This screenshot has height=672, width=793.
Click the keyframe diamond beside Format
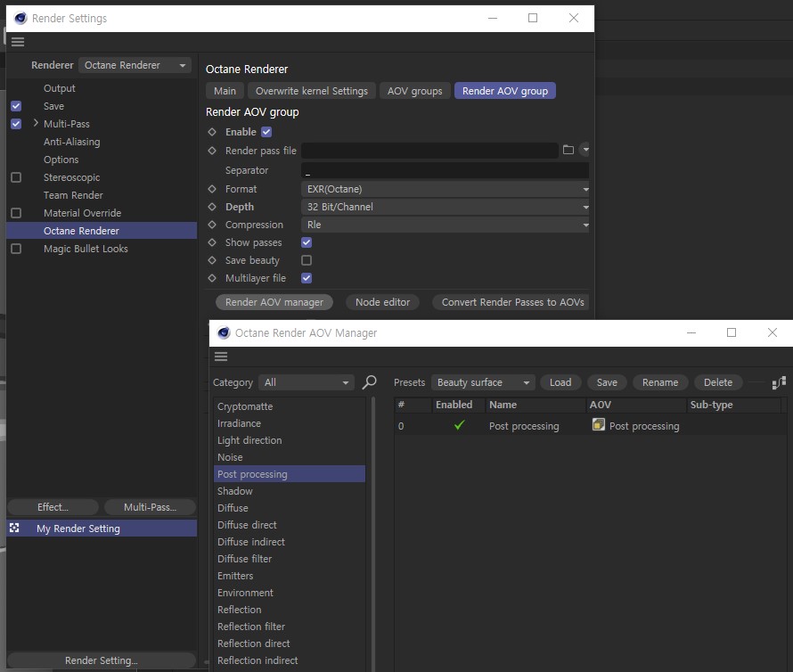click(x=212, y=189)
